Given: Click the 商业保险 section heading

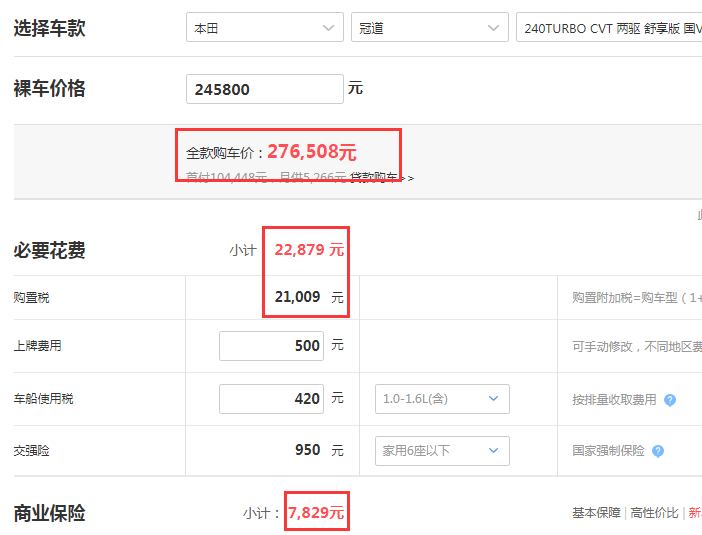Looking at the screenshot, I should pyautogui.click(x=49, y=513).
